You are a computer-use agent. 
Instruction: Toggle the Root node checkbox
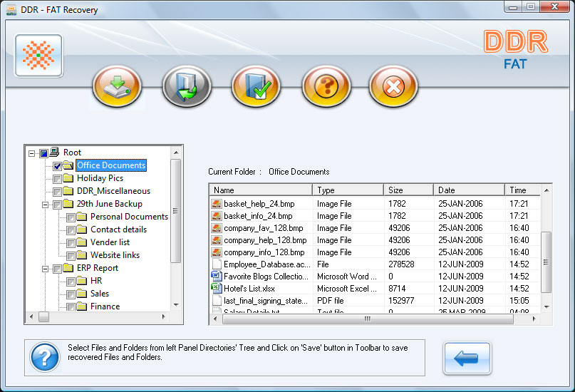pyautogui.click(x=43, y=153)
